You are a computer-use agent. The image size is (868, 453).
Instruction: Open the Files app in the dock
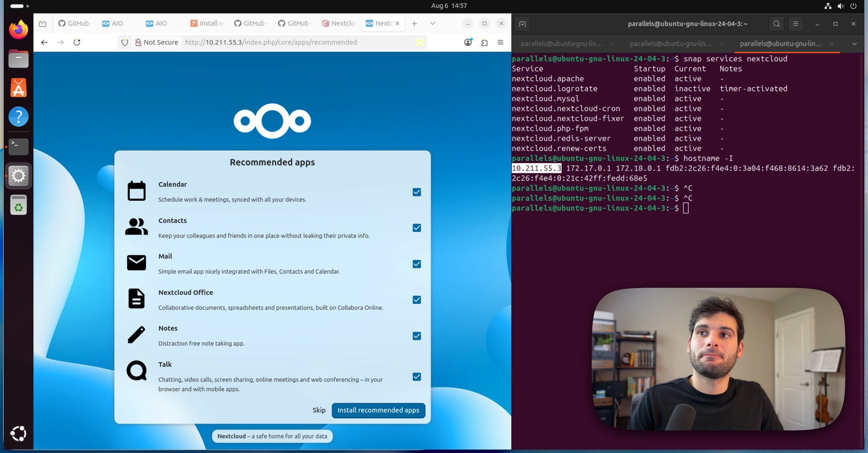(x=18, y=59)
